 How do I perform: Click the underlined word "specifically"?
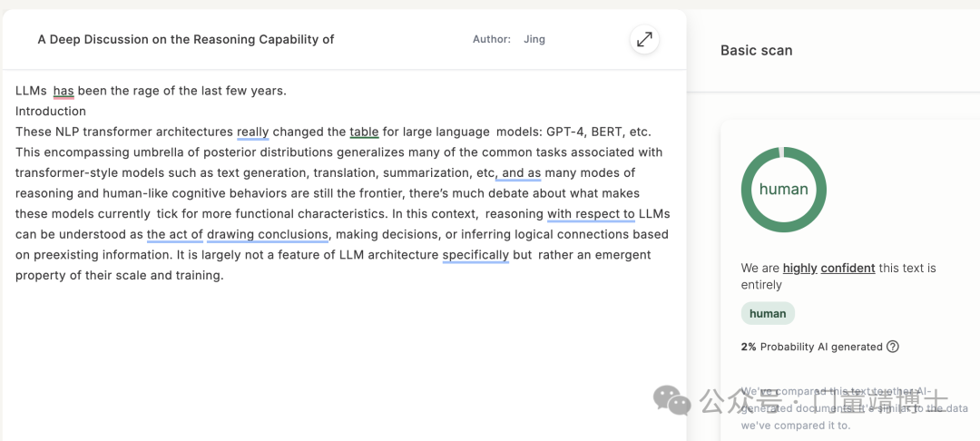(475, 256)
